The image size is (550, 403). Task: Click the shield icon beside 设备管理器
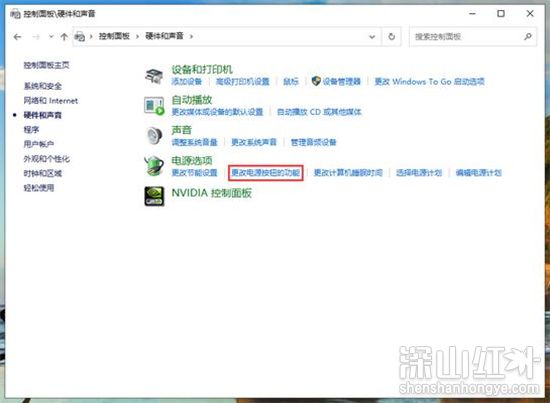point(316,81)
